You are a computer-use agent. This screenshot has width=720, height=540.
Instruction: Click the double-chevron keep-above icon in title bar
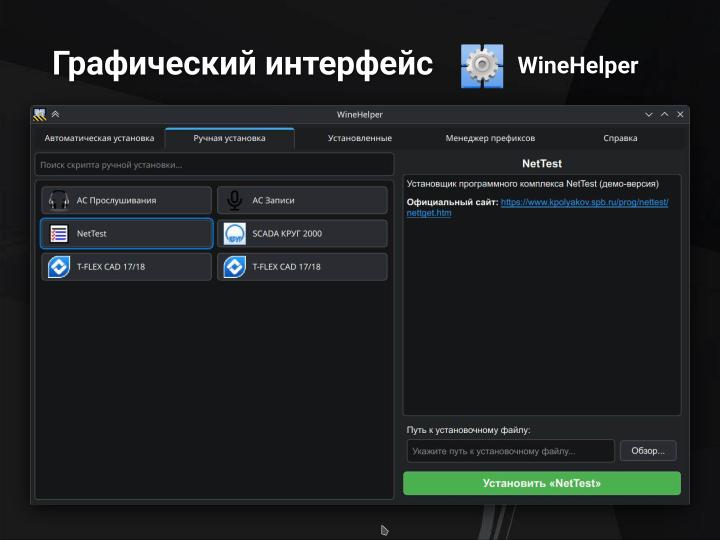coord(56,114)
